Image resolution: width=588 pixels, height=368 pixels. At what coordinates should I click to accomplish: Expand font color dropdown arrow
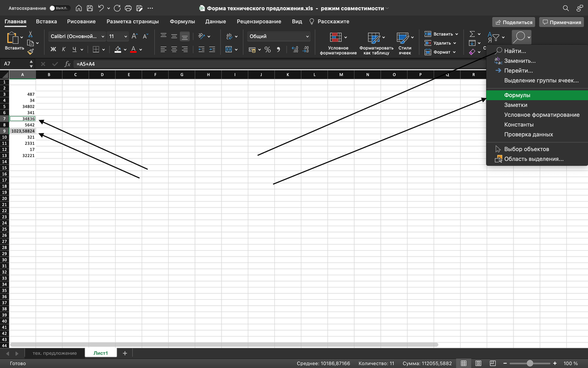[x=141, y=49]
